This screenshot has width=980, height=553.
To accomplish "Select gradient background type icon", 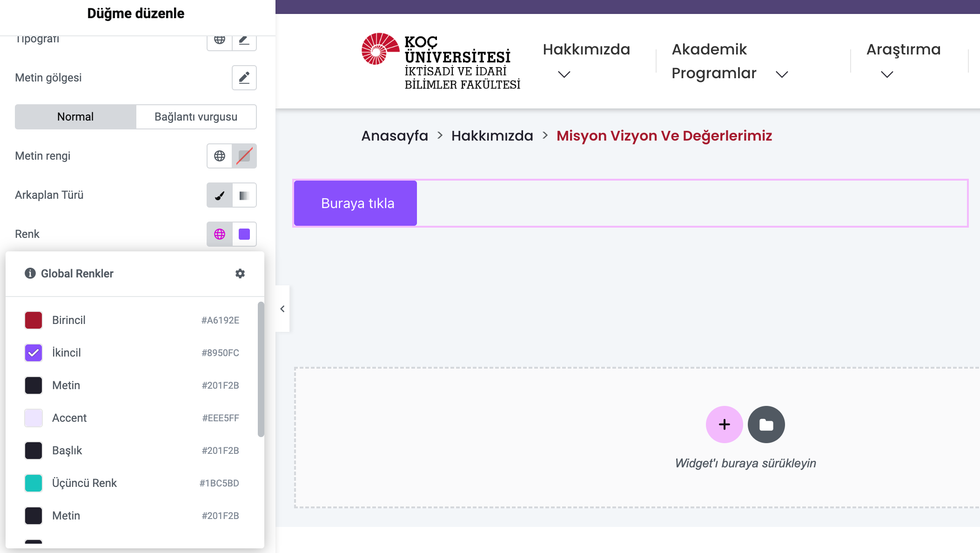I will pyautogui.click(x=244, y=195).
